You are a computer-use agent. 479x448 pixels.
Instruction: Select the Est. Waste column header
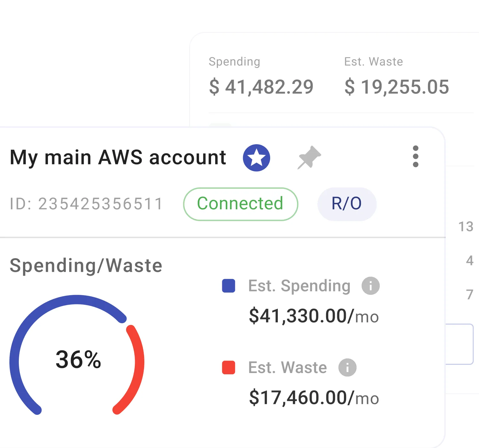coord(373,61)
